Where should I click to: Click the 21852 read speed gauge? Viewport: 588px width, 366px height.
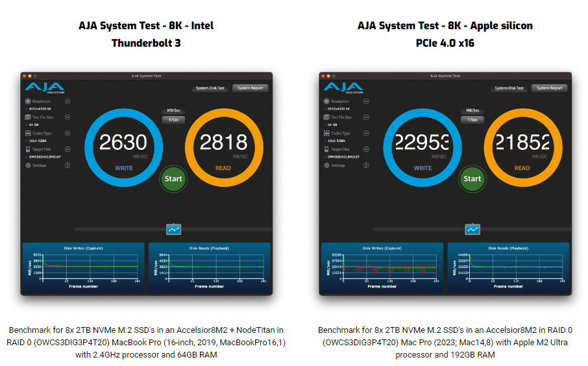(522, 147)
